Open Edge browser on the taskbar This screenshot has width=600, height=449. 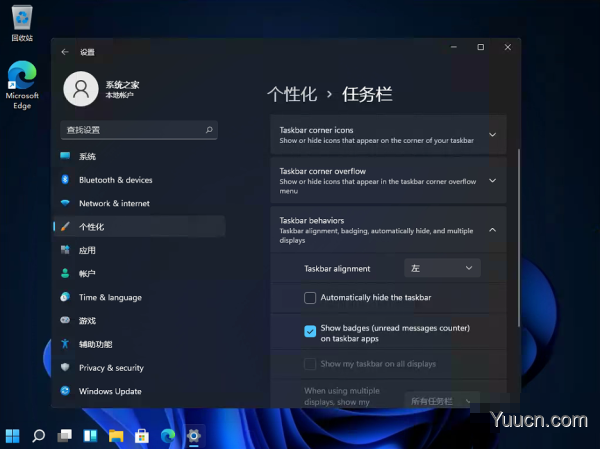coord(168,436)
